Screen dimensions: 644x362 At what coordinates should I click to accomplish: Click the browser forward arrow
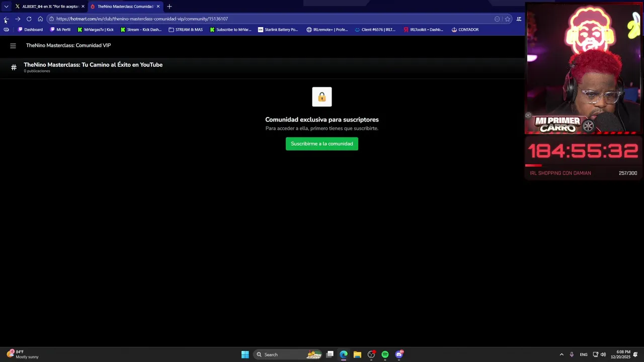click(18, 19)
